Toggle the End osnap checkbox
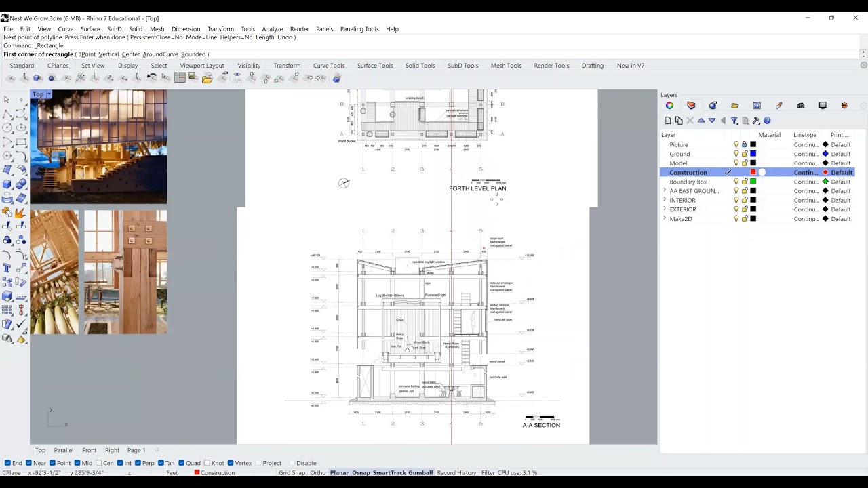 (x=8, y=463)
